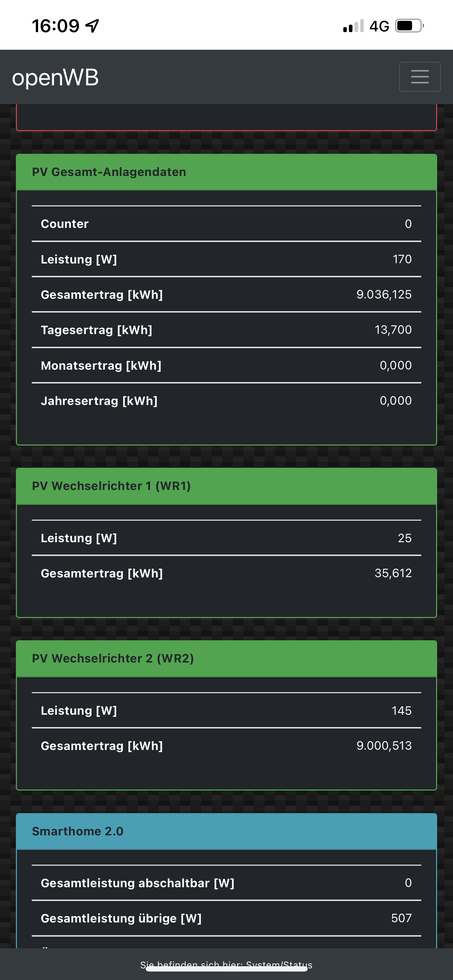This screenshot has height=980, width=453.
Task: Click the Jahresertrag [kWh] row label
Action: tap(99, 401)
